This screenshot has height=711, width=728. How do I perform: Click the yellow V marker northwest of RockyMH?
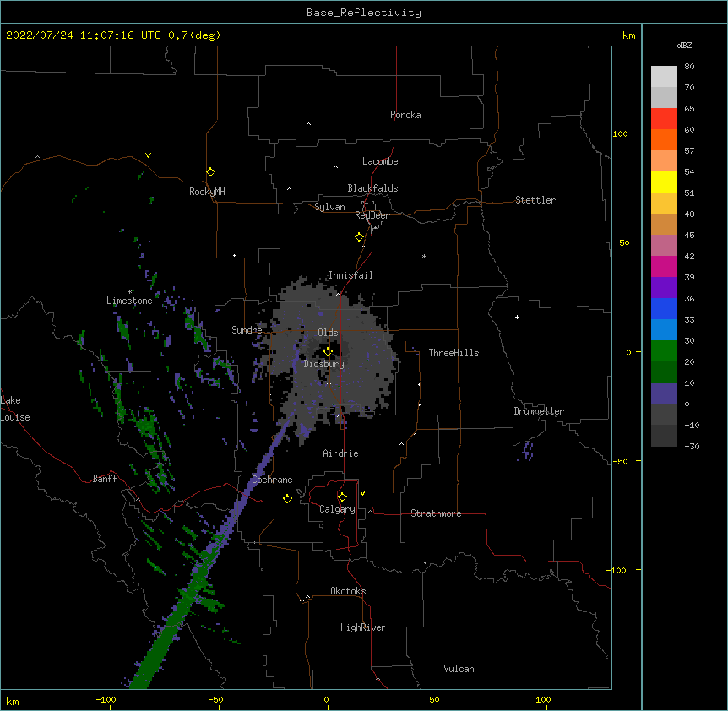[x=148, y=155]
